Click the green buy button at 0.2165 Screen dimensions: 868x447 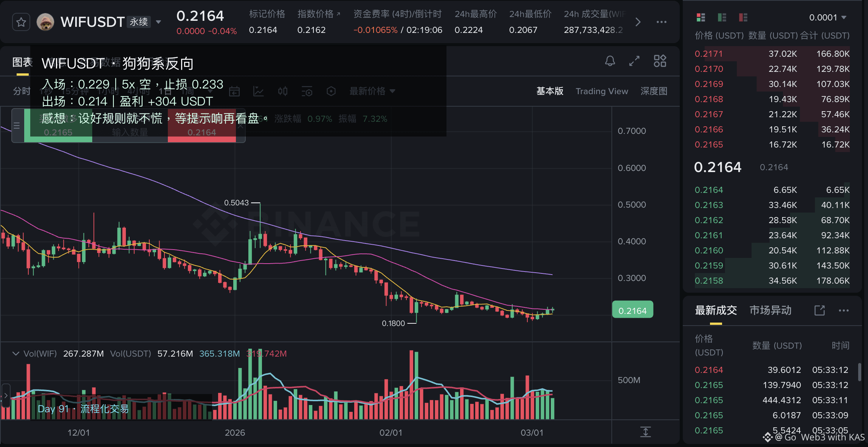tap(58, 126)
